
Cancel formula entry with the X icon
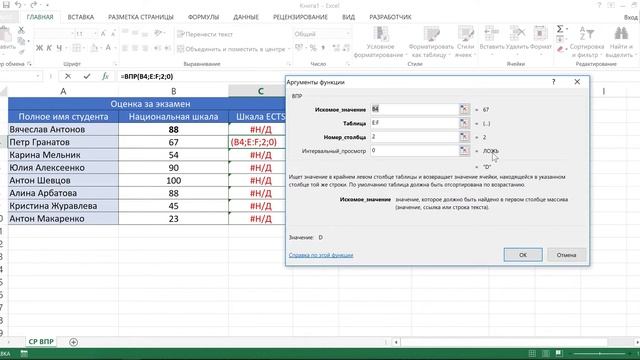(68, 76)
